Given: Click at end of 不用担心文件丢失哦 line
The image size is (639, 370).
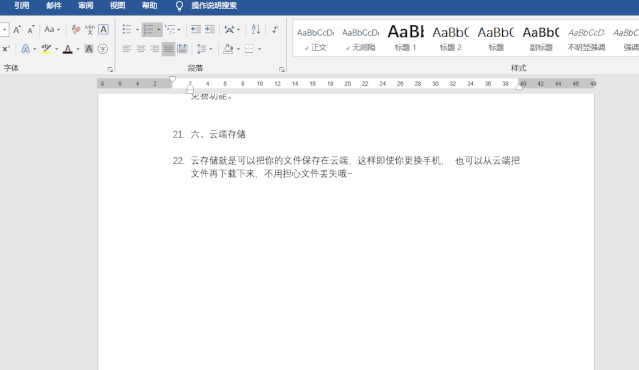Looking at the screenshot, I should pos(352,174).
